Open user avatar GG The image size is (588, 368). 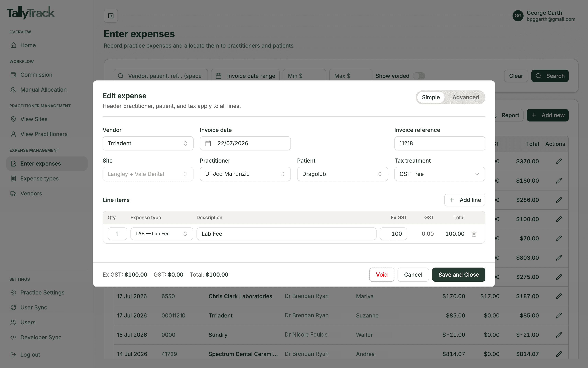[x=518, y=16]
